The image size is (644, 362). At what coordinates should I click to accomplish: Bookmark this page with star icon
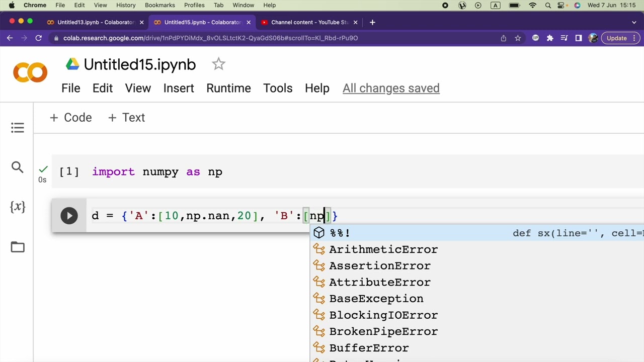point(518,38)
